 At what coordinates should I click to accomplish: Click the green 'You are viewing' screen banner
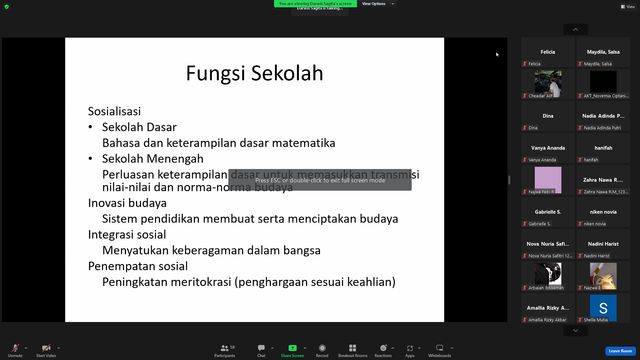pos(316,4)
